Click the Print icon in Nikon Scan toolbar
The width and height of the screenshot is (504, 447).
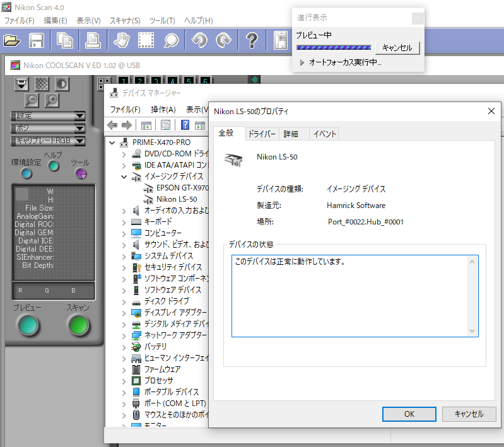(93, 41)
